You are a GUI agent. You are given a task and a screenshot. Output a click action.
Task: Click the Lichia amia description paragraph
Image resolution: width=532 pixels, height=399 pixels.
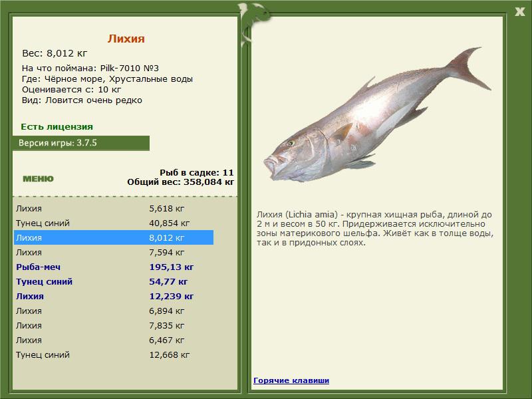[x=375, y=228]
